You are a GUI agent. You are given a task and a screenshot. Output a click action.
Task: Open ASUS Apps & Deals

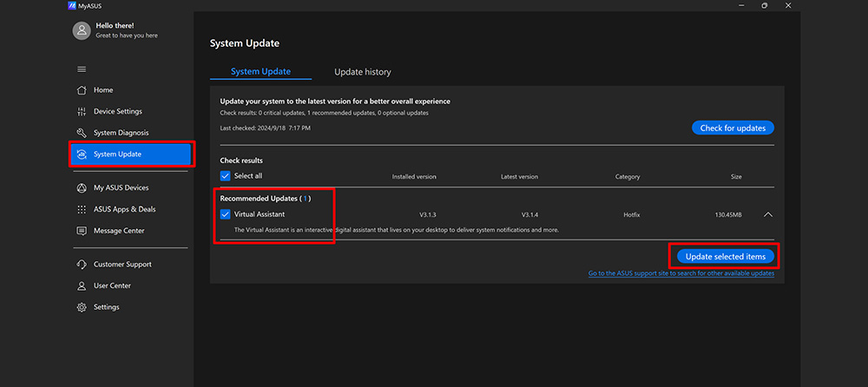(x=124, y=209)
